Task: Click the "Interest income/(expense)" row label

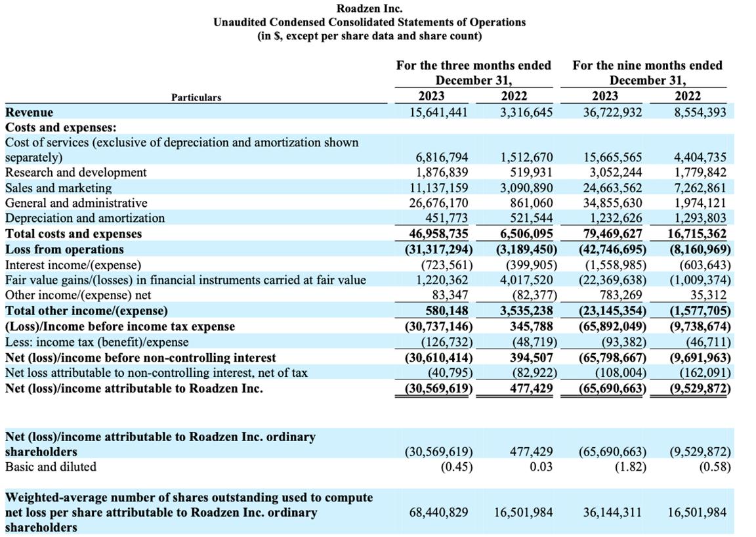Action: pyautogui.click(x=73, y=265)
